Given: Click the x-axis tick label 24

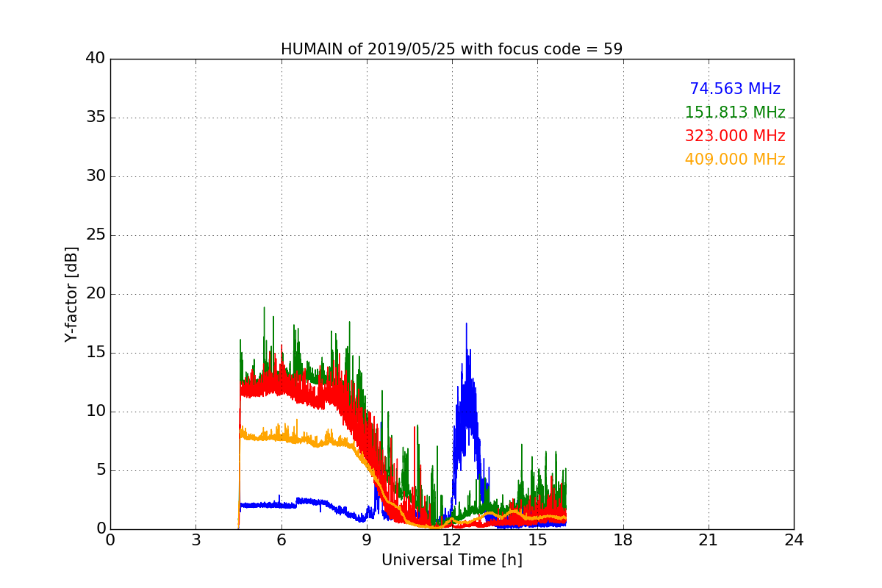Looking at the screenshot, I should click(794, 539).
